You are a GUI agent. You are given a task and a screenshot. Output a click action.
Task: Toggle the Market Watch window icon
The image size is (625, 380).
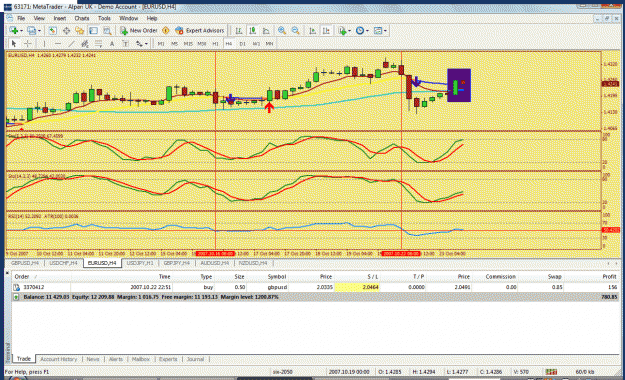tap(53, 30)
